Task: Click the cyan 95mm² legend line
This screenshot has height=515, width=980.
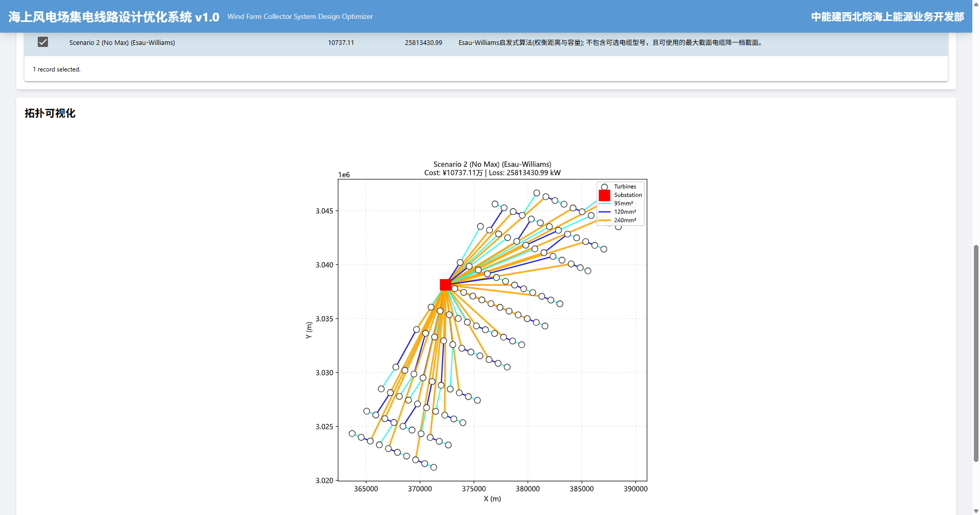Action: [604, 204]
